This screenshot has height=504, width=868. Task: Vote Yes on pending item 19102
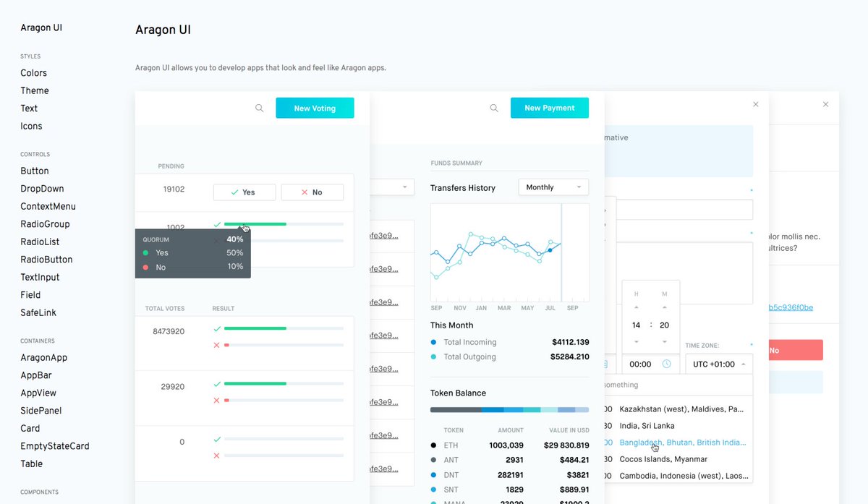[x=244, y=192]
